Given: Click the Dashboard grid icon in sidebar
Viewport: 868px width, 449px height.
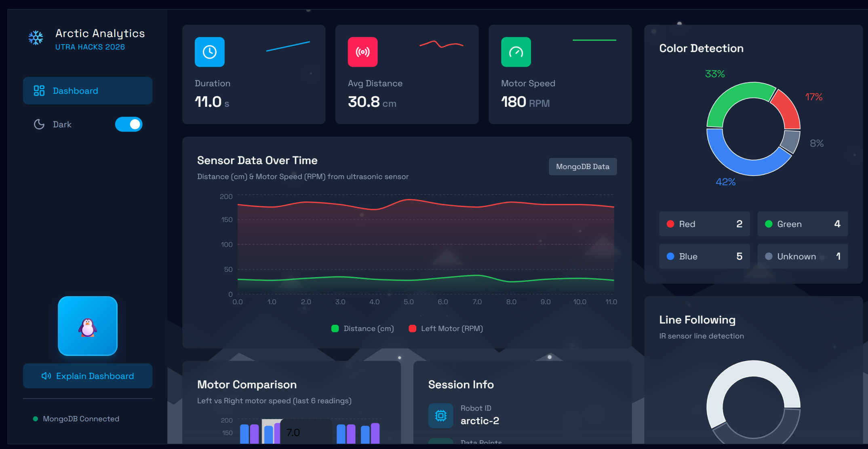Looking at the screenshot, I should (x=39, y=91).
